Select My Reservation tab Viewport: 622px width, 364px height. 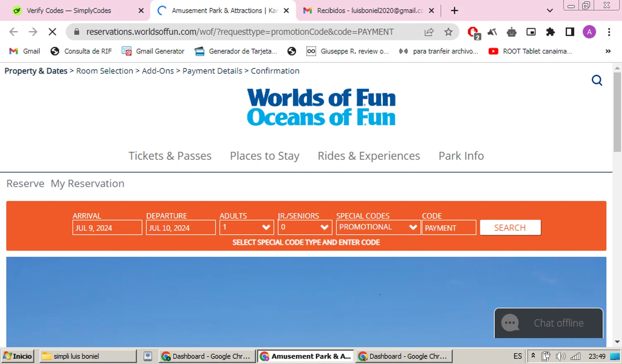coord(87,183)
